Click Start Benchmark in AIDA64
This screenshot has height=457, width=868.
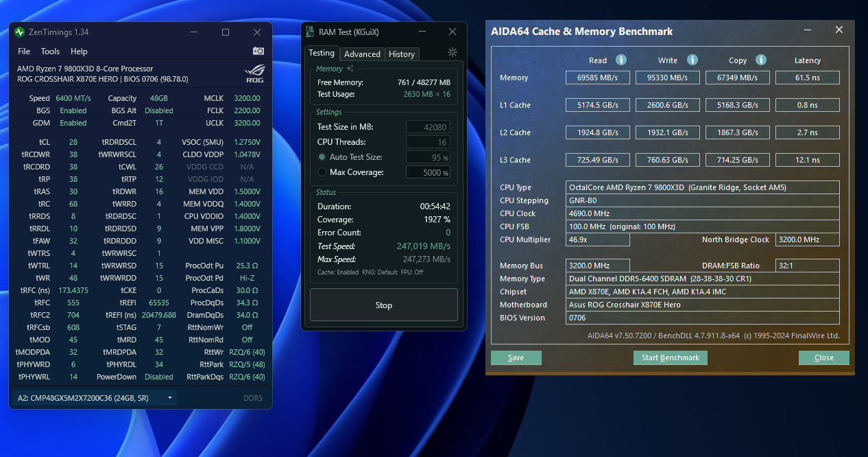[x=670, y=358]
